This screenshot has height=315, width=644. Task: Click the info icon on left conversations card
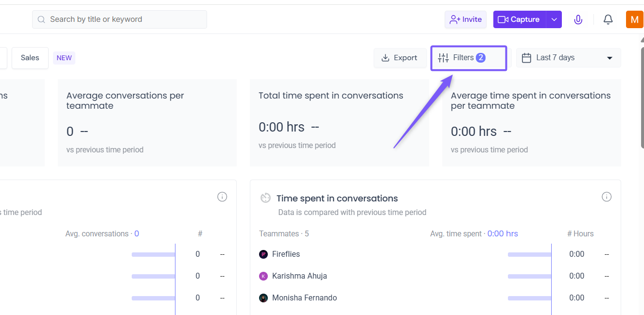[x=222, y=197]
